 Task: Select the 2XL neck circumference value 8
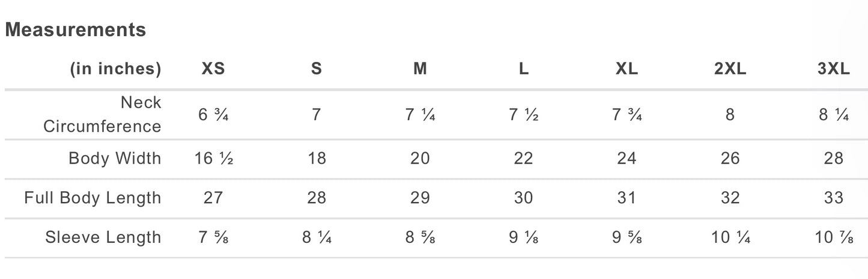(730, 115)
